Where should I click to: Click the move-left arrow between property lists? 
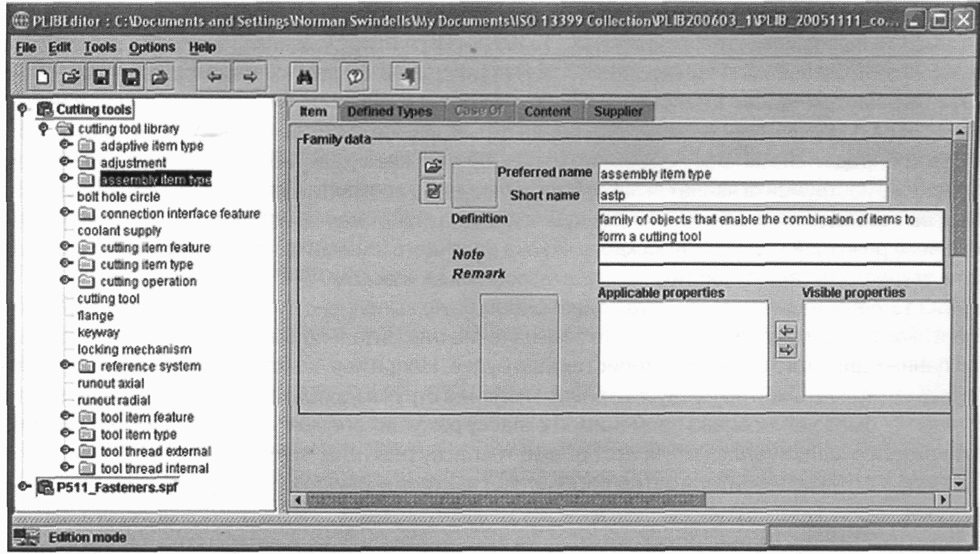point(786,331)
